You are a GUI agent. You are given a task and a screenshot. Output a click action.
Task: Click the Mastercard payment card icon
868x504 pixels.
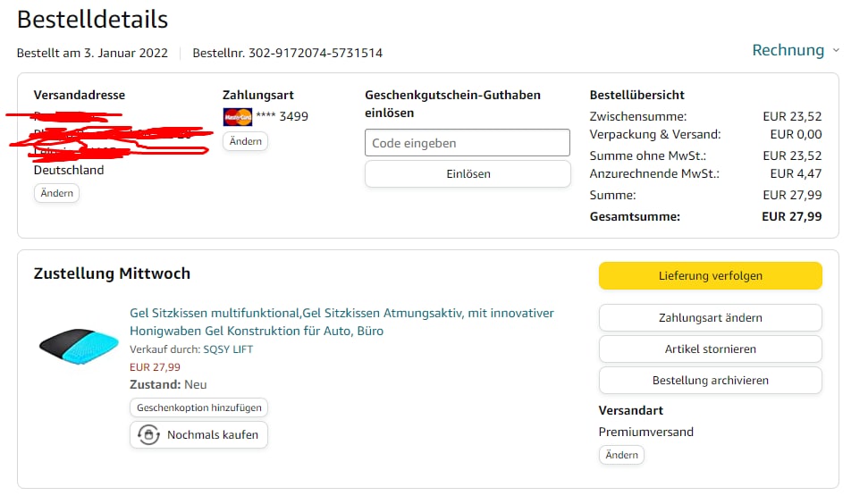[x=237, y=116]
